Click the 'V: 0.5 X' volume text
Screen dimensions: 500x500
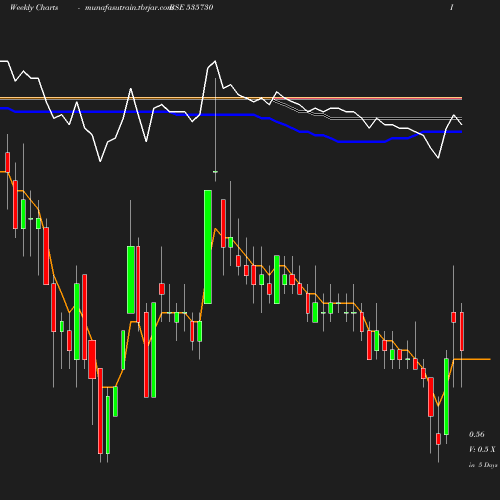[x=482, y=449]
